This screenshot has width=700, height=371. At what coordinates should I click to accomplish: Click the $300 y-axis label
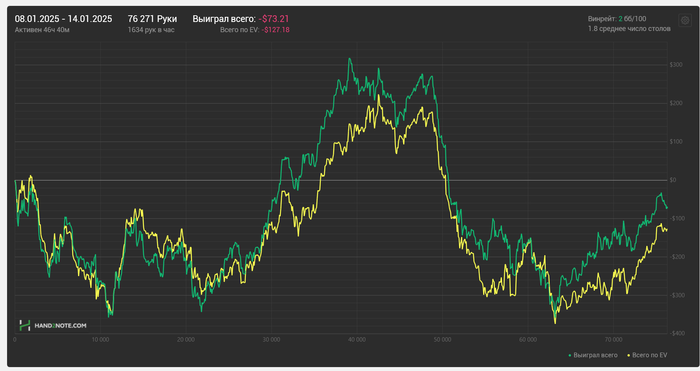[676, 65]
